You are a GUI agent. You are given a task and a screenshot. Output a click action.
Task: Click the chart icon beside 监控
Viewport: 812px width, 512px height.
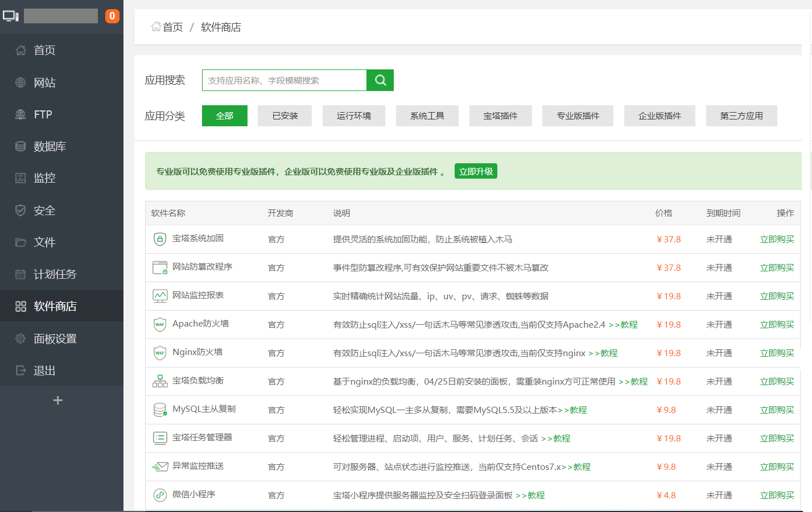[20, 178]
